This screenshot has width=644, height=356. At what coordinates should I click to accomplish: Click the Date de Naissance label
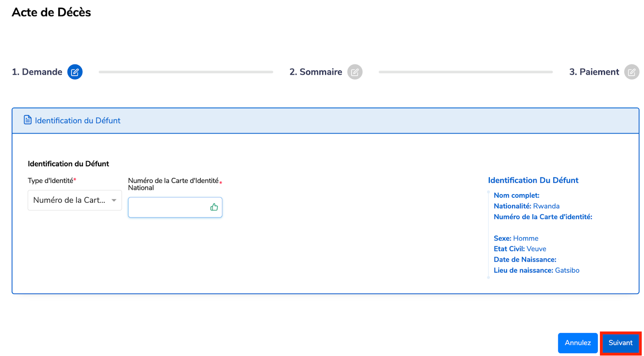coord(525,260)
